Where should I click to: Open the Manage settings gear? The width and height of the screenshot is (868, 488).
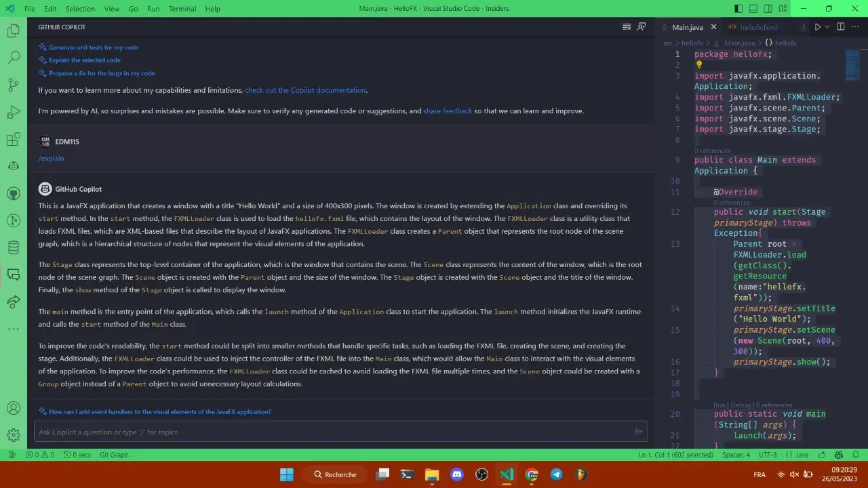click(x=13, y=435)
